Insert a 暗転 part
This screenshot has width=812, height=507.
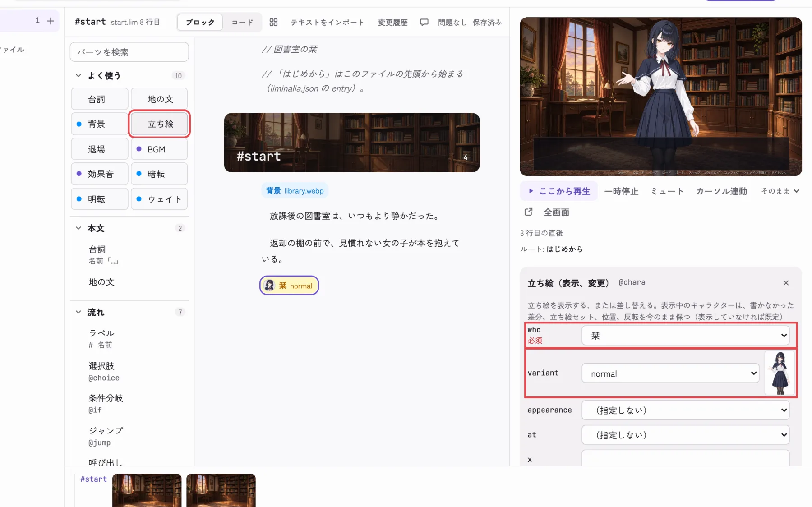(159, 174)
